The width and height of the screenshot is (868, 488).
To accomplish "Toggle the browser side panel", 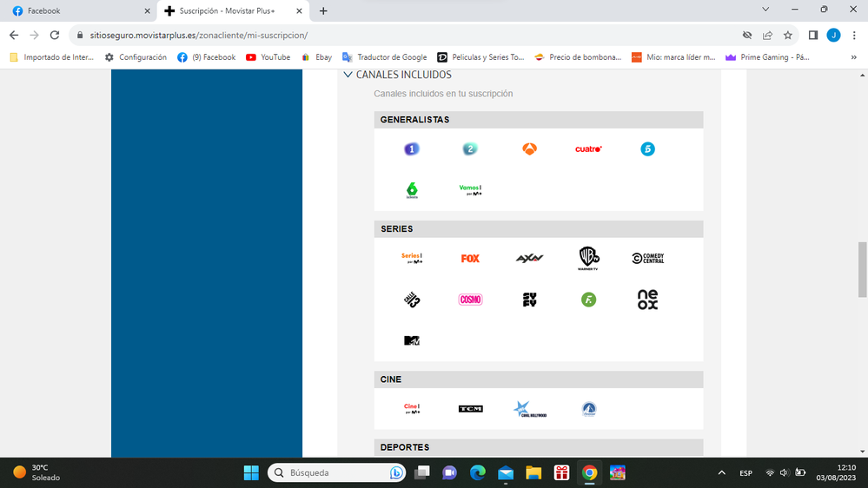I will click(813, 35).
